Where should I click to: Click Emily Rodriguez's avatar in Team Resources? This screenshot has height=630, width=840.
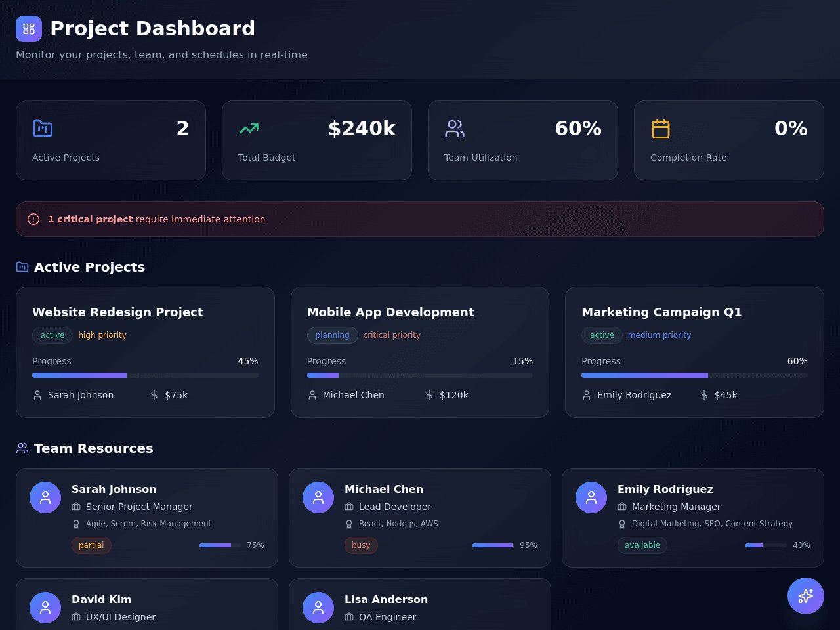pyautogui.click(x=591, y=497)
